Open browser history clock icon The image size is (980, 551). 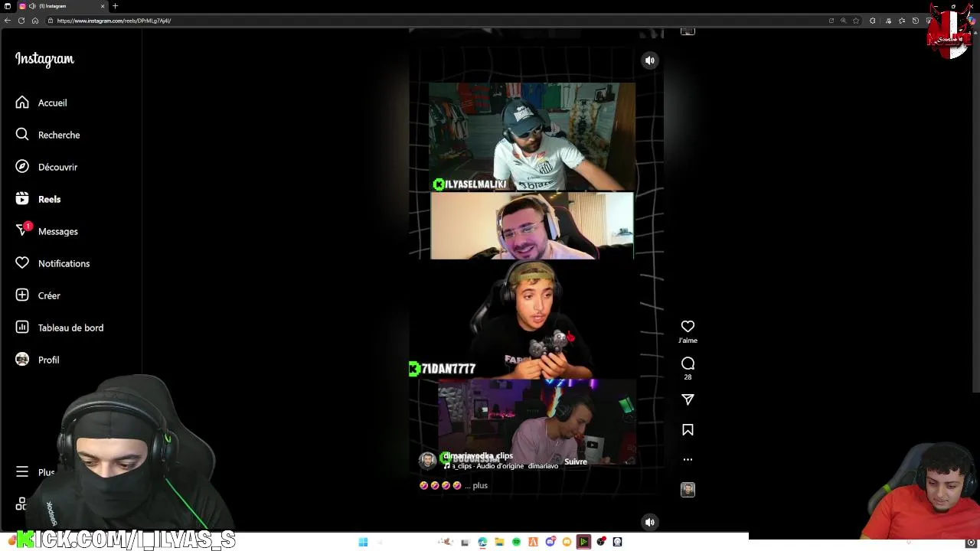[916, 21]
